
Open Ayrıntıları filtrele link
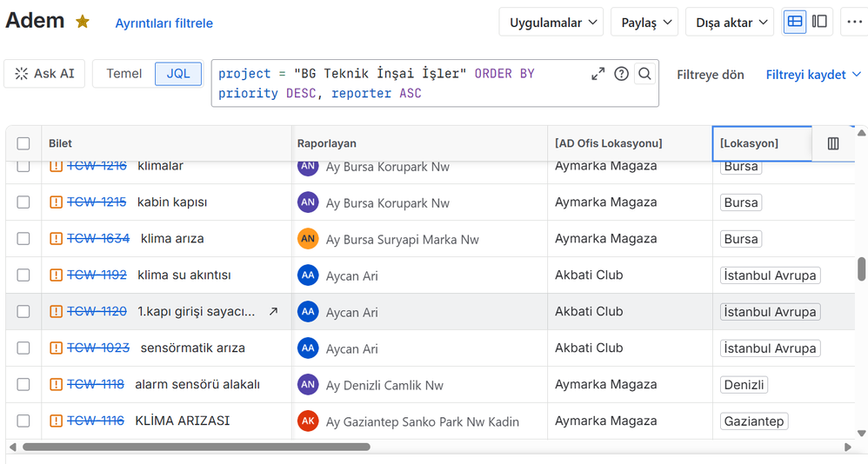pyautogui.click(x=164, y=23)
